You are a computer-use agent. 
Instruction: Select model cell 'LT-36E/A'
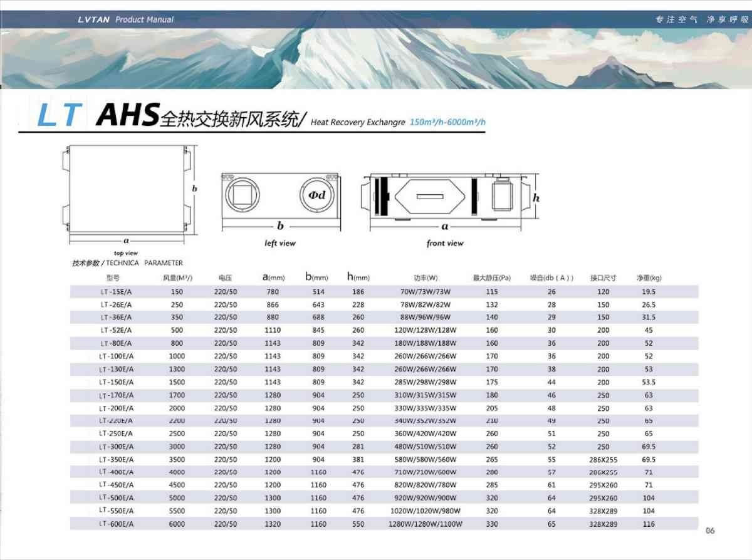(116, 317)
